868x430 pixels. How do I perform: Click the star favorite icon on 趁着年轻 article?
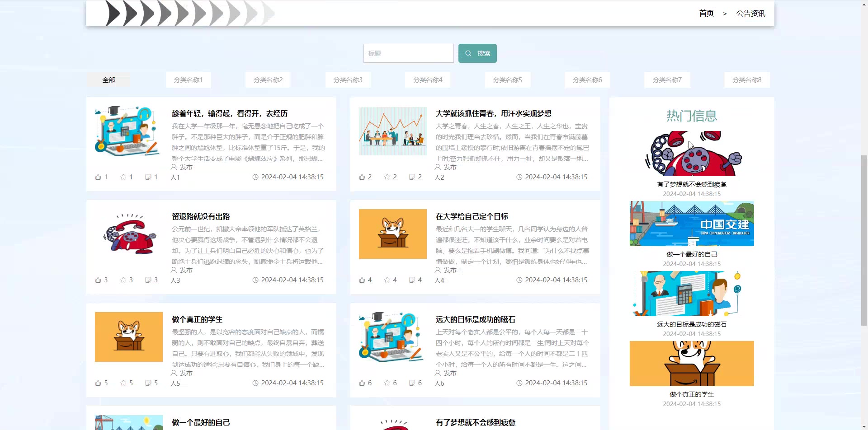point(123,177)
